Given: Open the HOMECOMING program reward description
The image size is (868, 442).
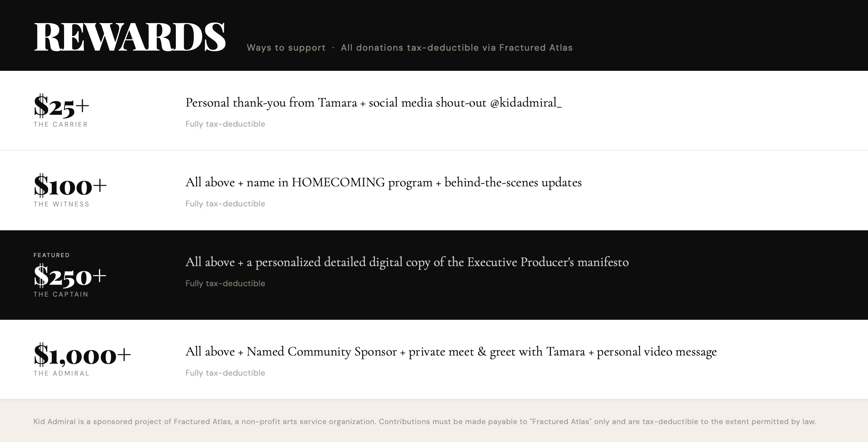Looking at the screenshot, I should pyautogui.click(x=383, y=182).
